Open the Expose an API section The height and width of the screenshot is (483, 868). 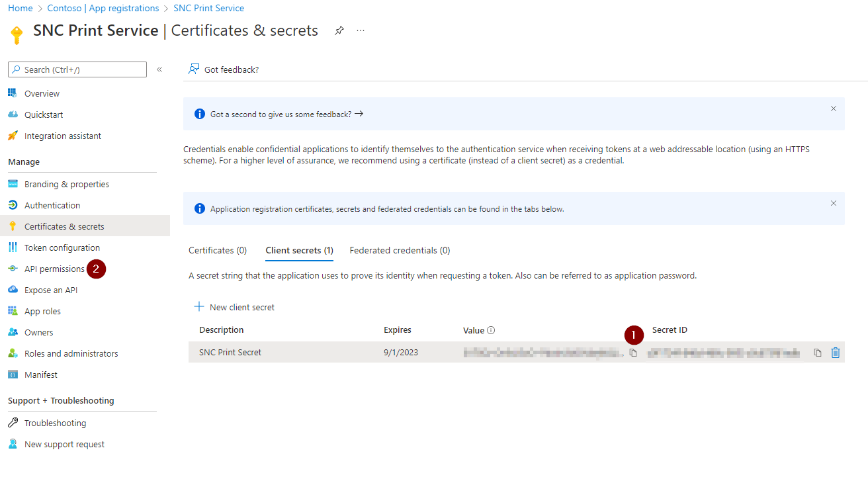tap(51, 290)
